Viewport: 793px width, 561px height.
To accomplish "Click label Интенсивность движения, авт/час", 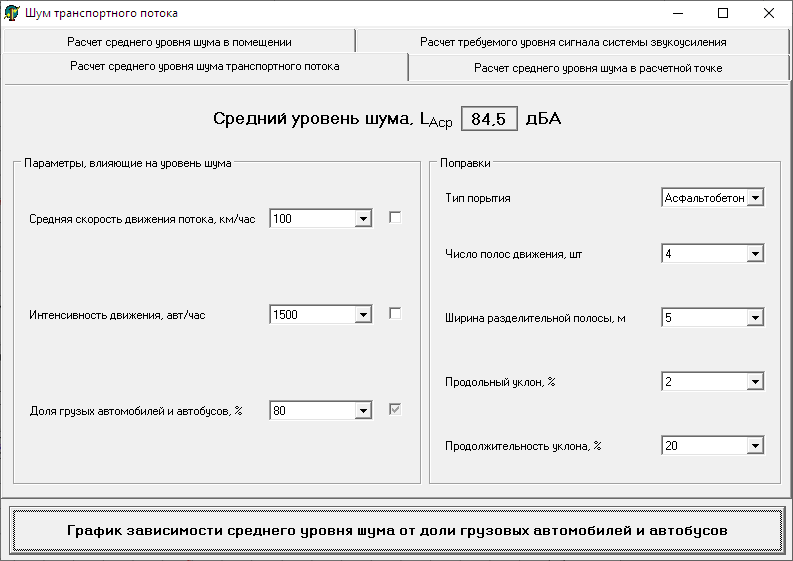I will tap(117, 315).
